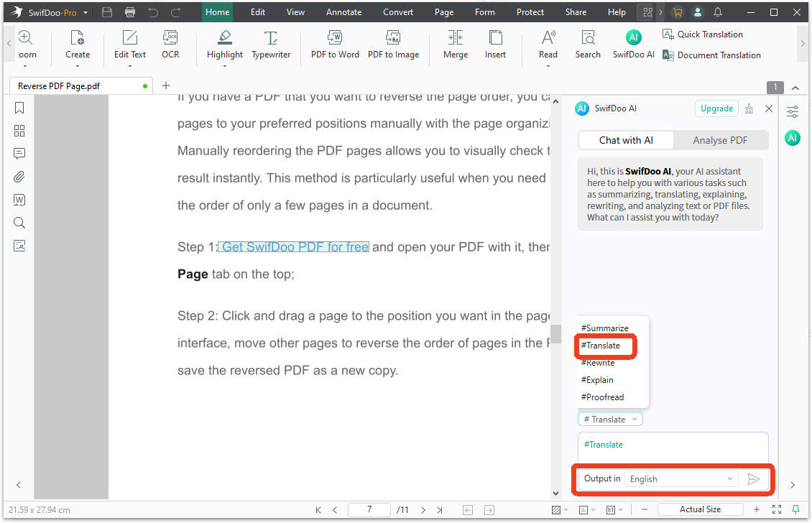Open the signature panel in left sidebar
812x523 pixels.
pyautogui.click(x=19, y=246)
